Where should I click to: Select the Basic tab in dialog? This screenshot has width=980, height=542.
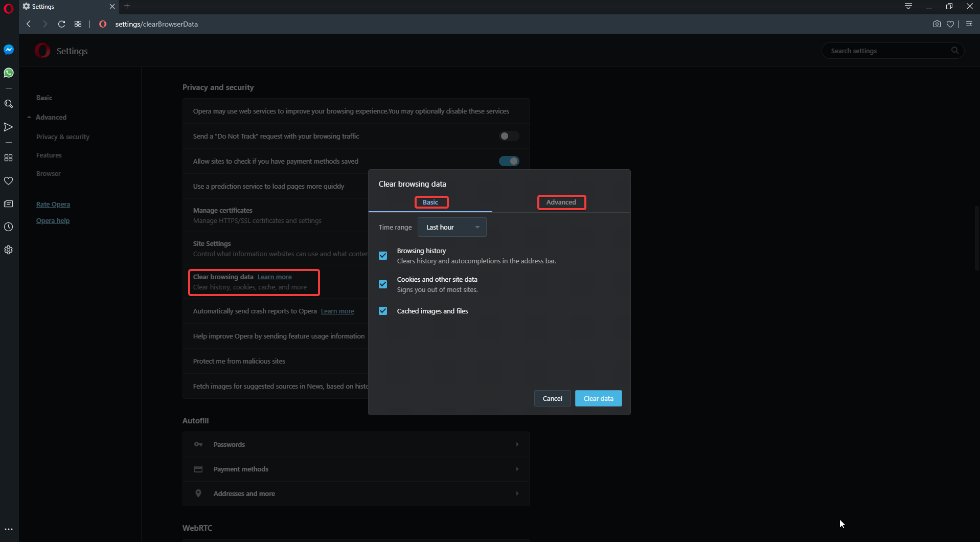[x=430, y=202]
